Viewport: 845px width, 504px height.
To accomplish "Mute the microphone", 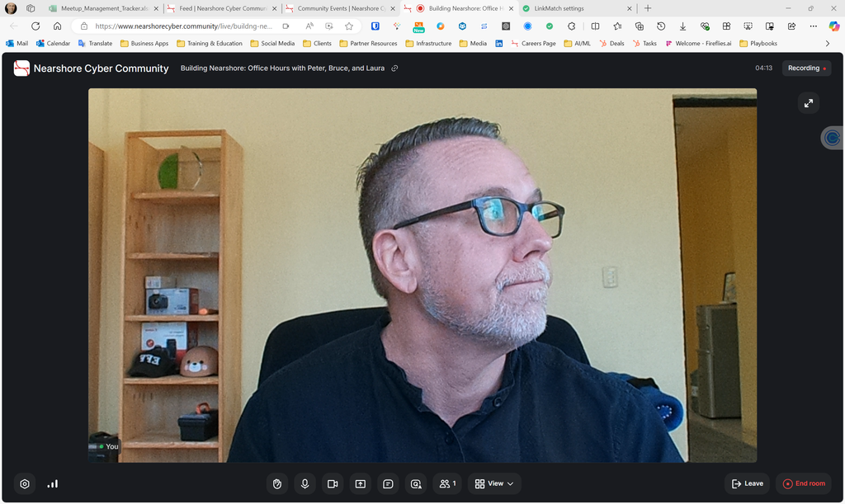I will click(x=304, y=484).
